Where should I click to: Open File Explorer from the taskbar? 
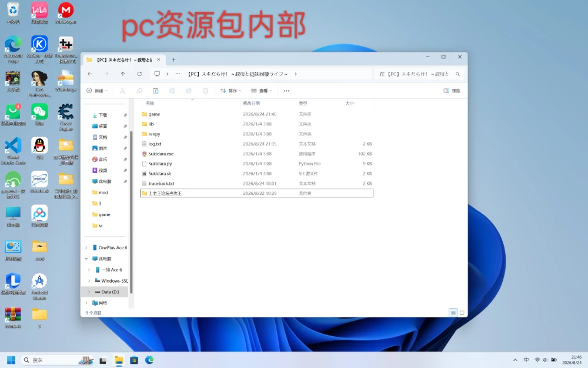point(119,360)
